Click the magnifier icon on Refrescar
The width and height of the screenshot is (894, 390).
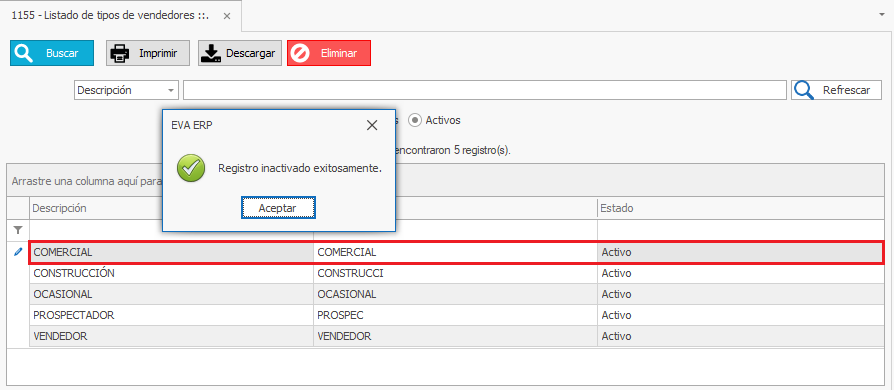coord(804,90)
